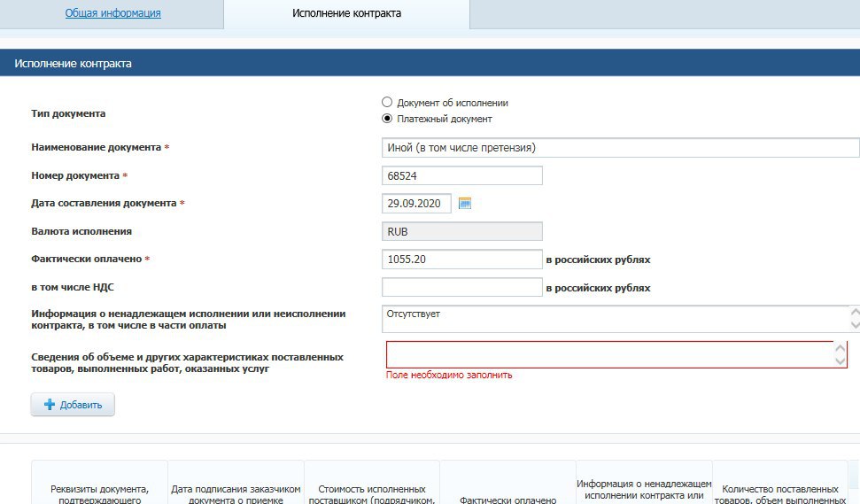The width and height of the screenshot is (860, 504).
Task: Open the calendar date picker icon
Action: (465, 204)
